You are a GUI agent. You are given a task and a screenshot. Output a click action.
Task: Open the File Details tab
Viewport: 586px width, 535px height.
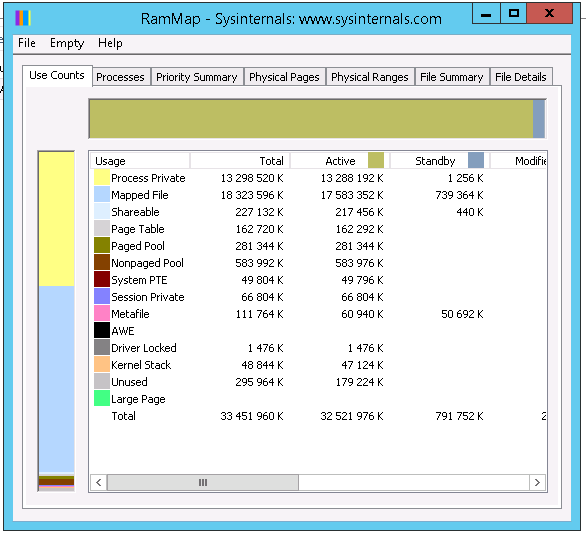tap(521, 77)
